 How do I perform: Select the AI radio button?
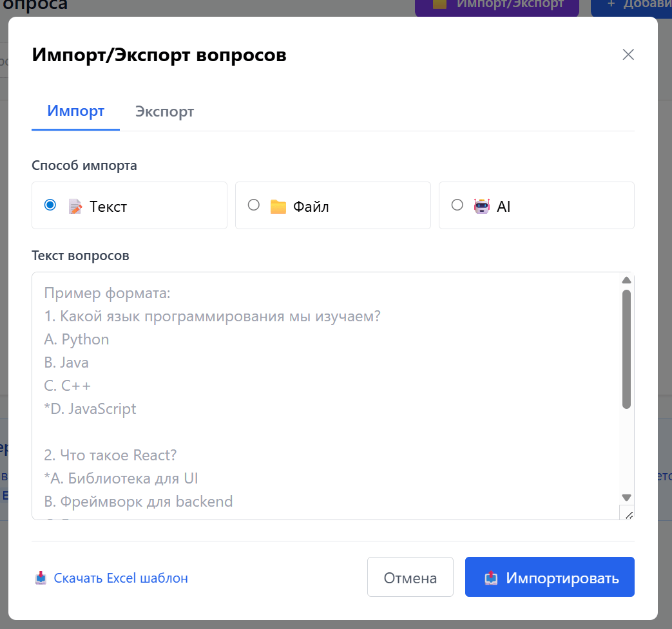[x=457, y=205]
